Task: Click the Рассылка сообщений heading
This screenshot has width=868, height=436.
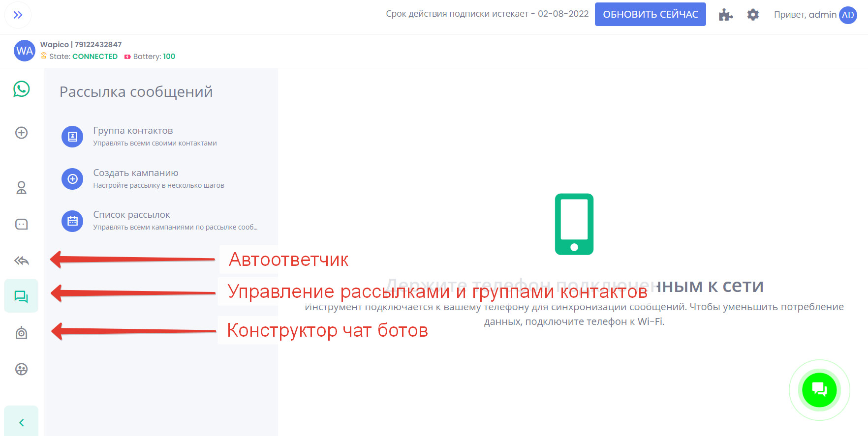Action: click(136, 92)
